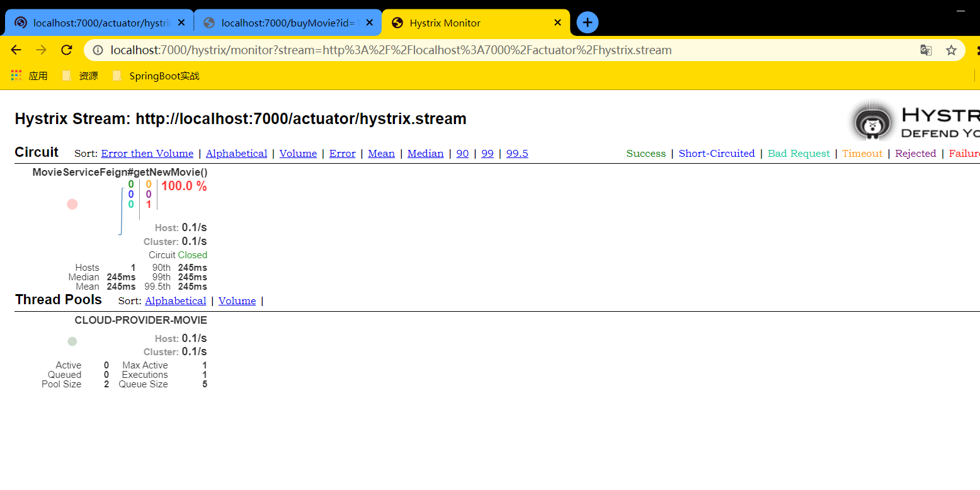Click the Pool Size value 2
Viewport: 980px width, 490px height.
(106, 384)
